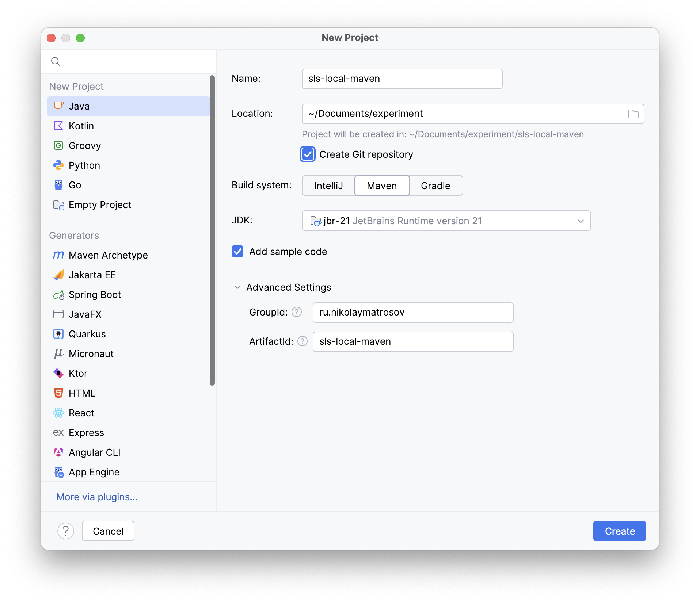Select the Groovy icon
Screen dimensions: 700x604
pos(58,145)
